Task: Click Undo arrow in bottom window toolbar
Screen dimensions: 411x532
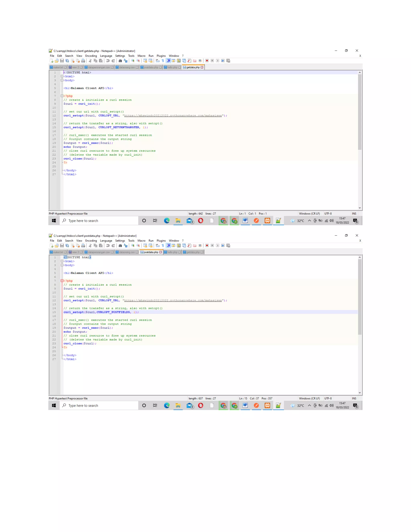Action: coord(108,246)
